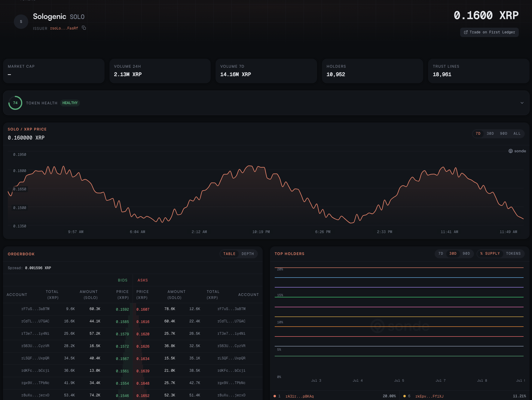
Task: Click the Volume 7D 14.16M XRP value
Action: point(236,75)
